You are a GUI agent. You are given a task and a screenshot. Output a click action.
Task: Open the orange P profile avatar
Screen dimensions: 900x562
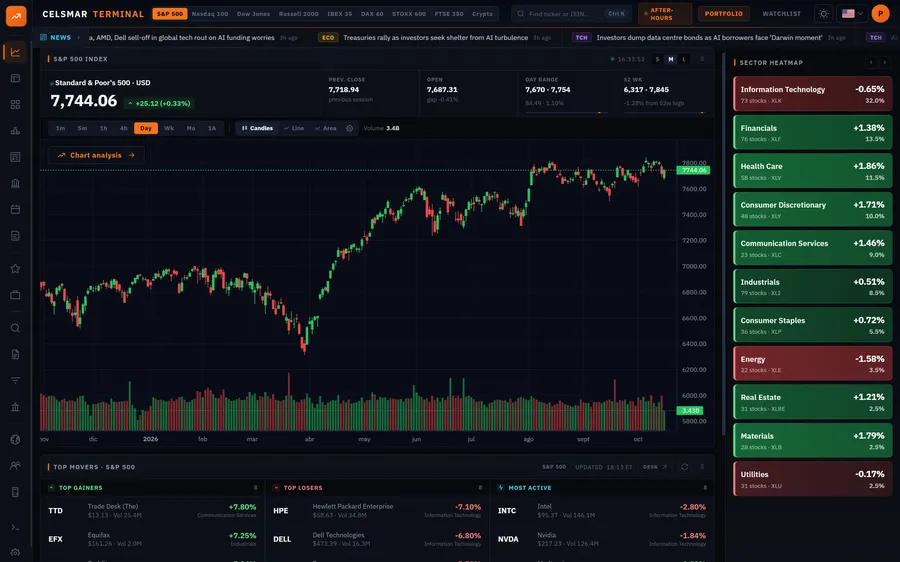pyautogui.click(x=880, y=14)
